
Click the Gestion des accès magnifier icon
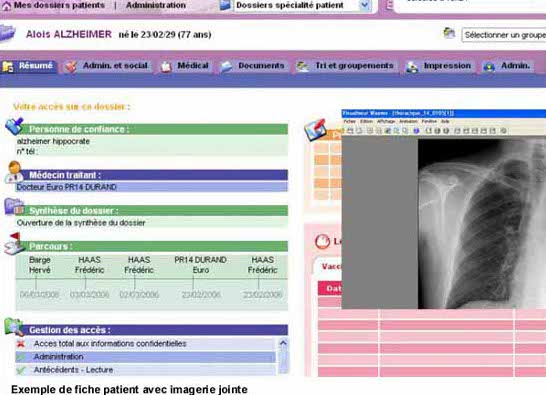point(14,327)
